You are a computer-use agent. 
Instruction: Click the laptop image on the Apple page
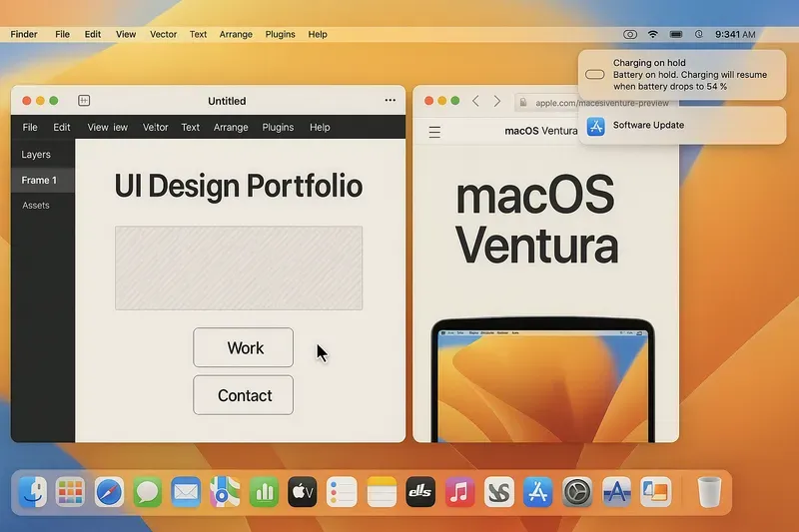543,379
